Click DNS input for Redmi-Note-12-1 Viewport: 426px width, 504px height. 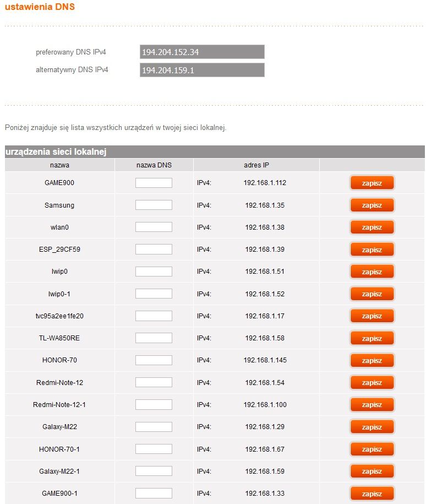(x=154, y=404)
